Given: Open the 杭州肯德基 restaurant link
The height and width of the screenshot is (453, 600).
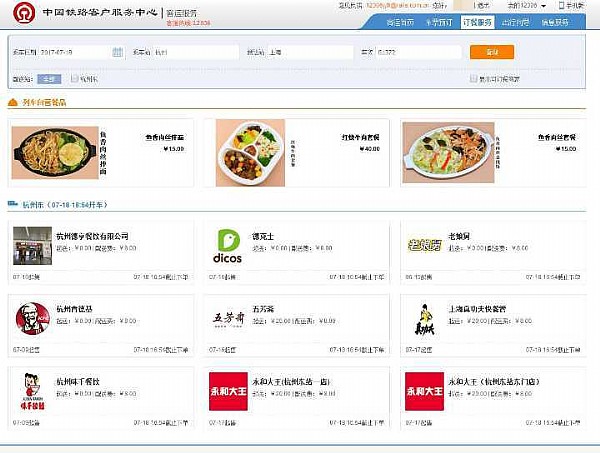Looking at the screenshot, I should pos(76,309).
